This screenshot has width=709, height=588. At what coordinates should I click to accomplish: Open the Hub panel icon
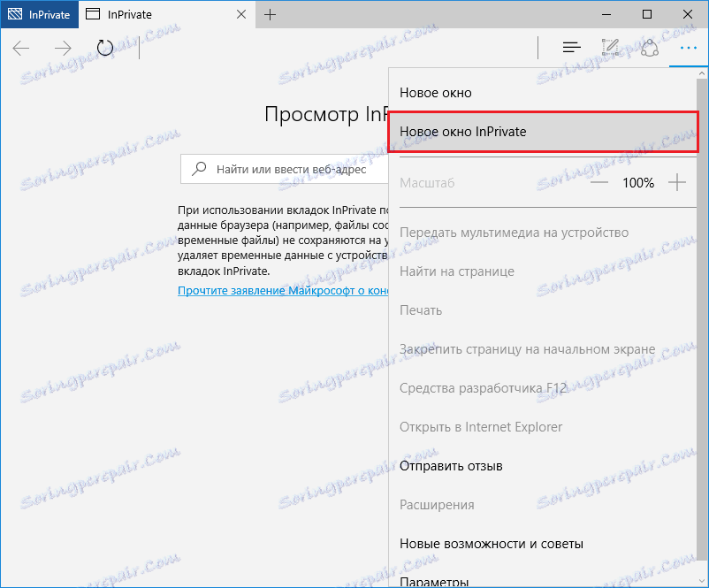click(x=571, y=48)
